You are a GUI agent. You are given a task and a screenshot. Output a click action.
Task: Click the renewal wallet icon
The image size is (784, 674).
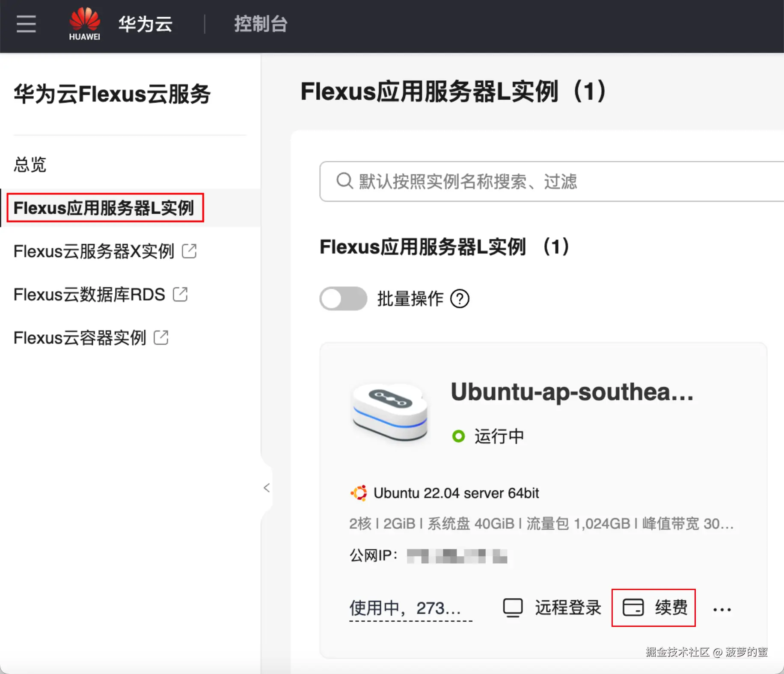tap(633, 608)
